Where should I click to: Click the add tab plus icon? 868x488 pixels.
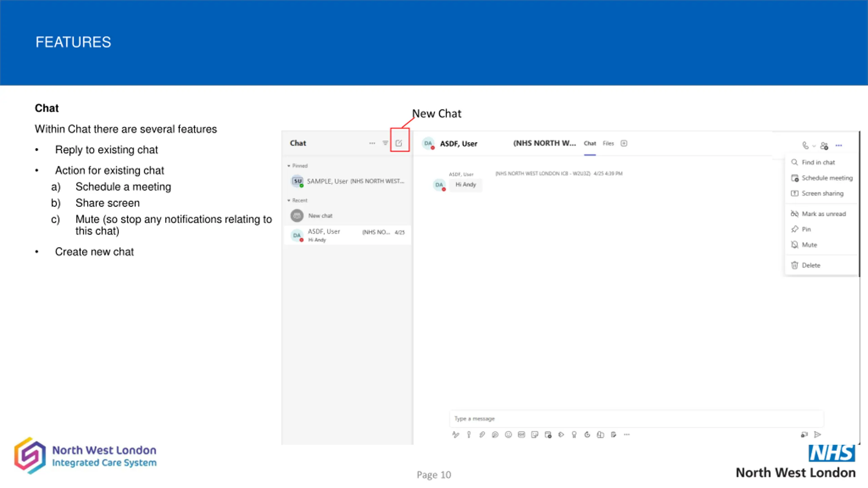click(x=624, y=143)
